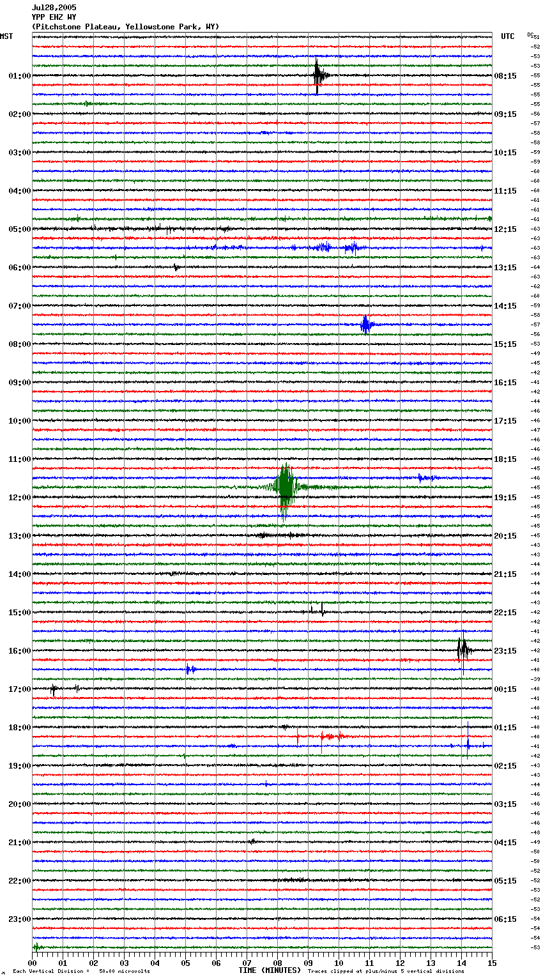543x980 pixels.
Task: Click the 03:15 UTC time label
Action: [505, 804]
